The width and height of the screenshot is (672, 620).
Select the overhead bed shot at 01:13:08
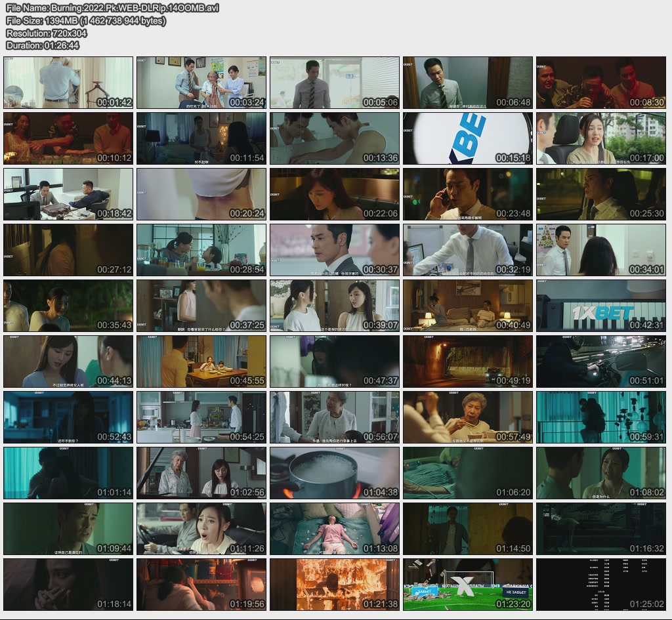(335, 529)
